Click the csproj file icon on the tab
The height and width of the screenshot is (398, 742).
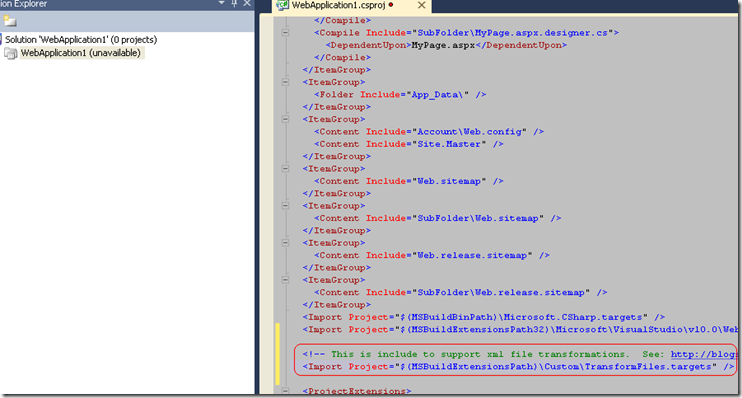283,5
